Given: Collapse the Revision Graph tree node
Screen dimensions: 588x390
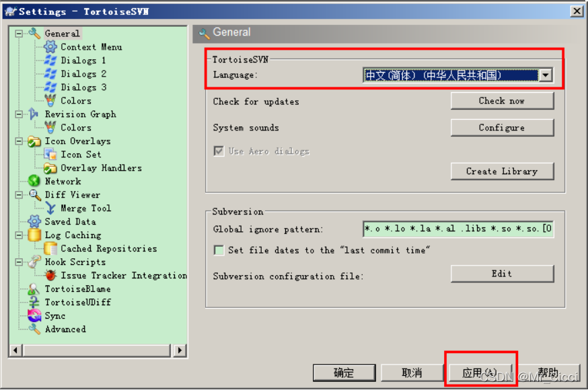Looking at the screenshot, I should 19,114.
